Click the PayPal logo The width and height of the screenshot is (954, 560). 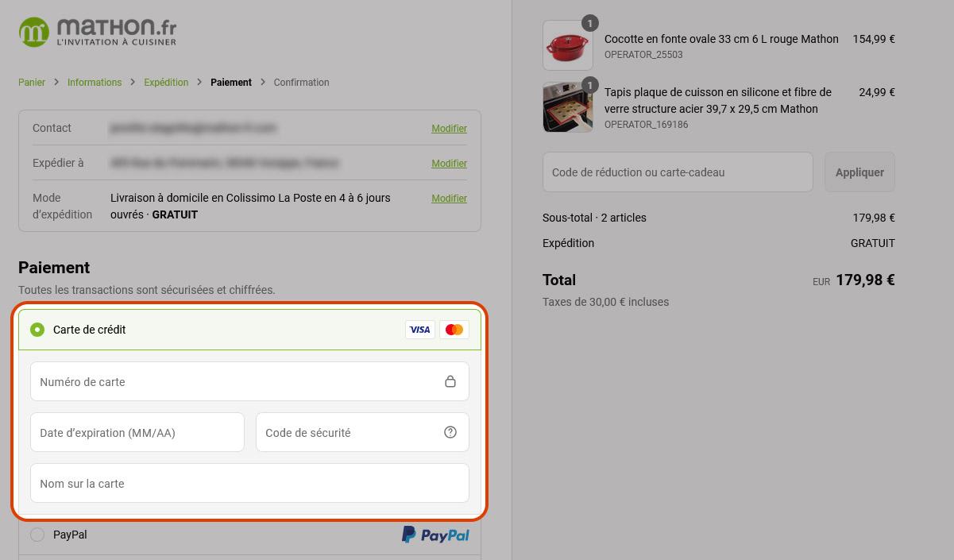pyautogui.click(x=435, y=535)
